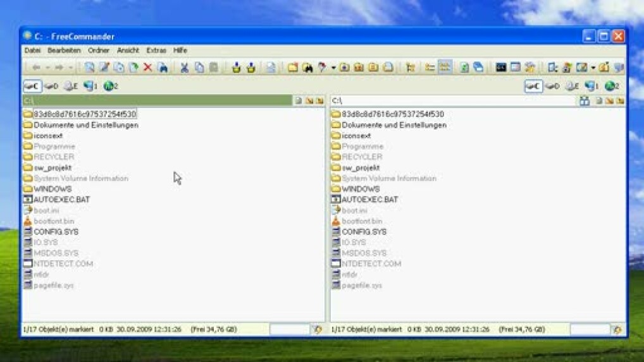
Task: Click the refresh icon in toolbar
Action: pos(464,68)
